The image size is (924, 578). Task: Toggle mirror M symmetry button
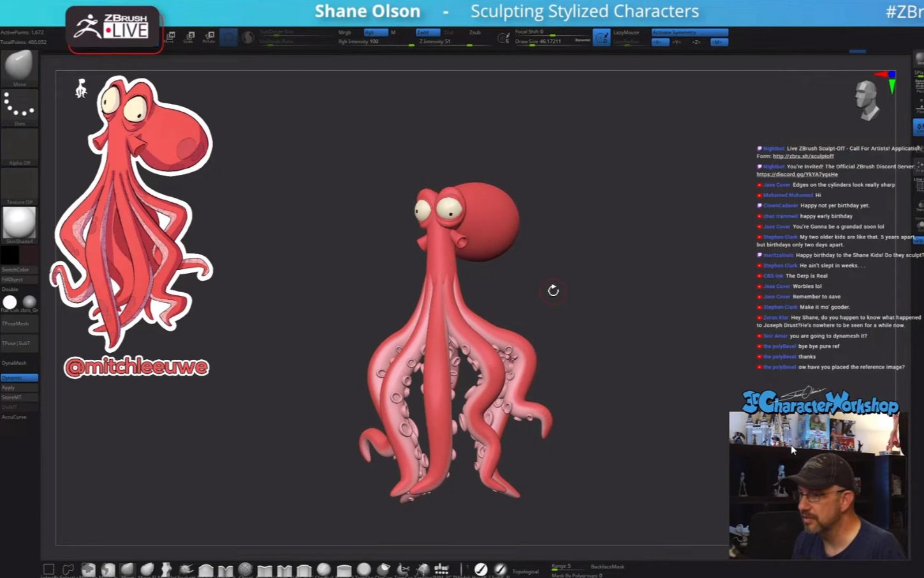(x=719, y=42)
